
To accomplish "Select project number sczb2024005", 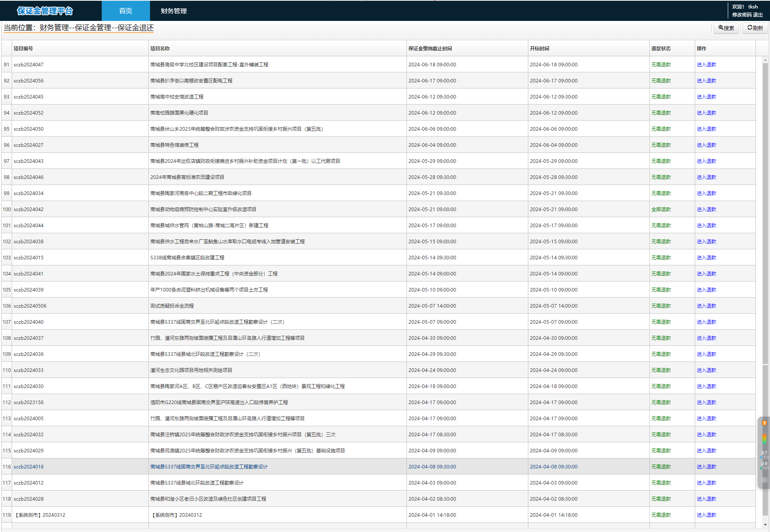I will [x=29, y=419].
